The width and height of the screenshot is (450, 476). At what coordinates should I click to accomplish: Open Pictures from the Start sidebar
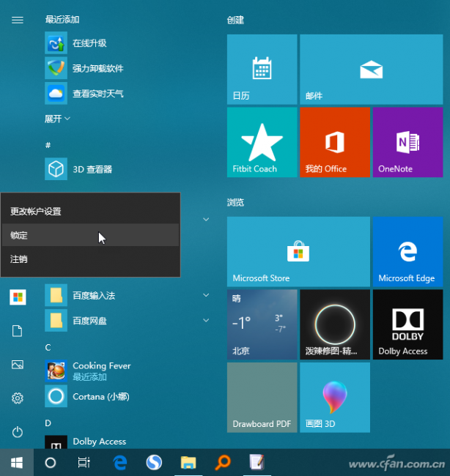click(x=18, y=365)
